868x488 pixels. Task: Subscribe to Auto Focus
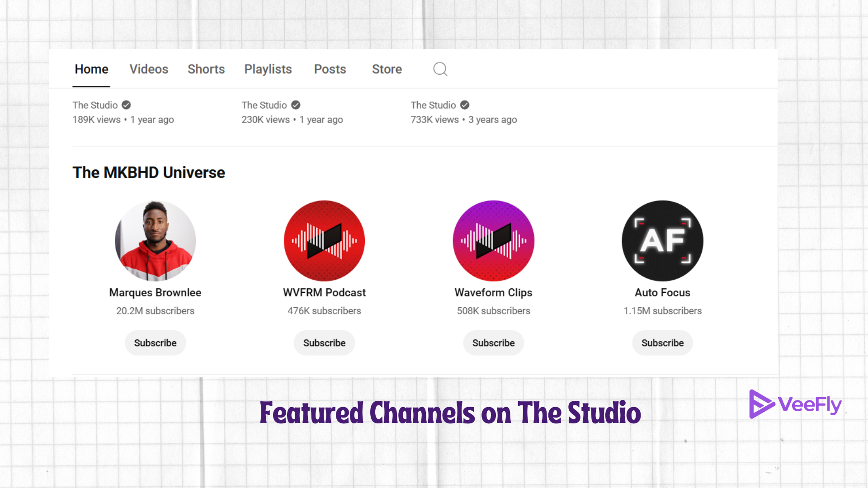point(662,343)
